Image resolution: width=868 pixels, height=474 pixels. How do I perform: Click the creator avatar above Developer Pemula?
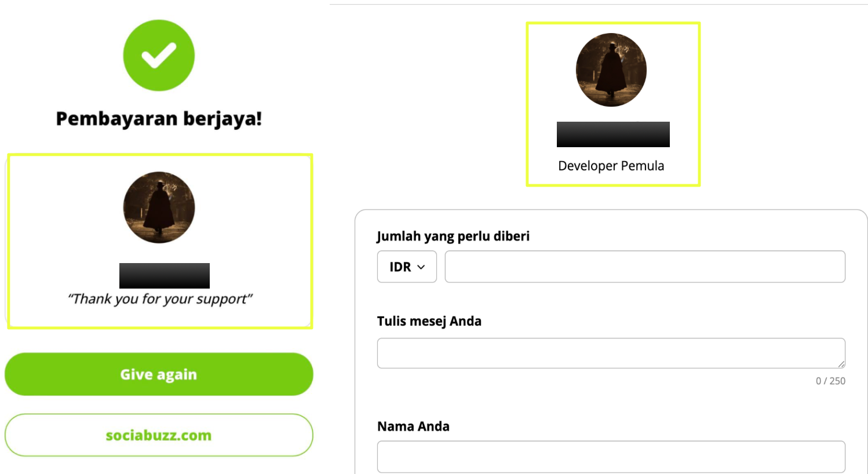coord(611,70)
